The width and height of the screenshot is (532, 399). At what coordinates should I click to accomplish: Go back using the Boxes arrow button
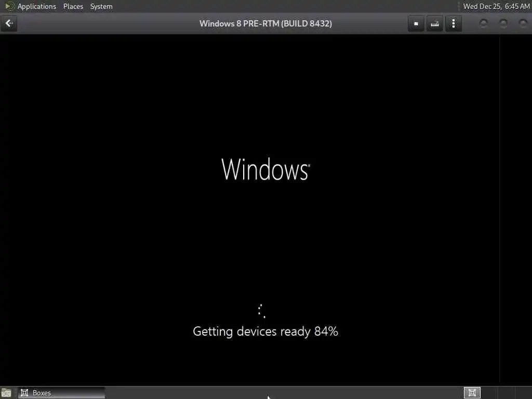click(9, 23)
